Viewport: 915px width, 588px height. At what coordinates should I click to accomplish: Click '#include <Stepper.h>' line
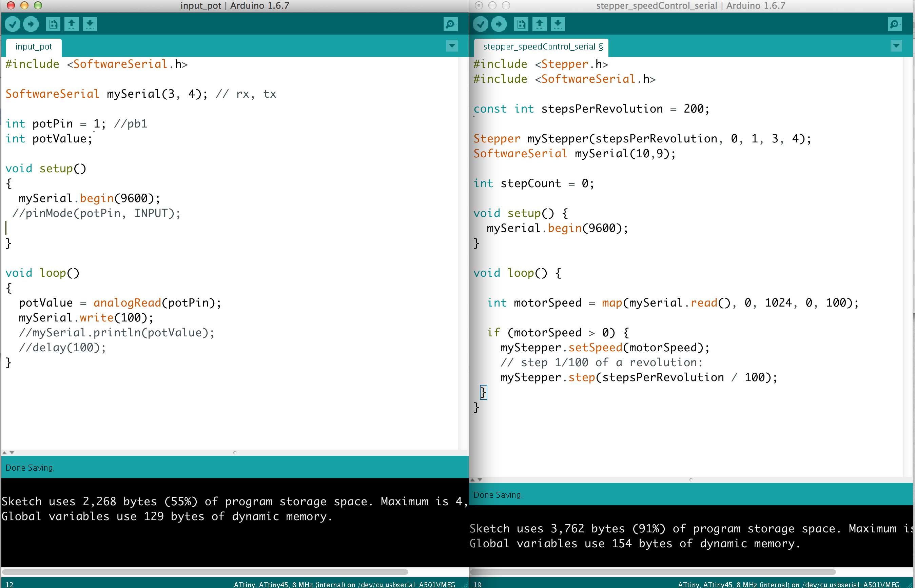541,64
